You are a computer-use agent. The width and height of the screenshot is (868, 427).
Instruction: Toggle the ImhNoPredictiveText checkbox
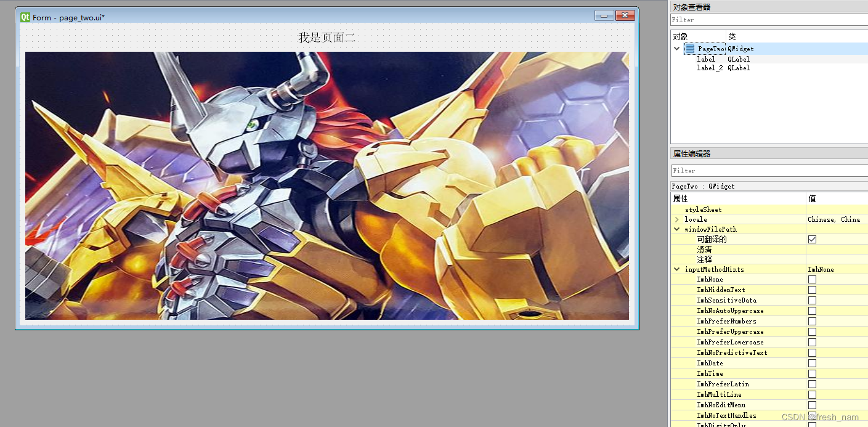pos(812,352)
